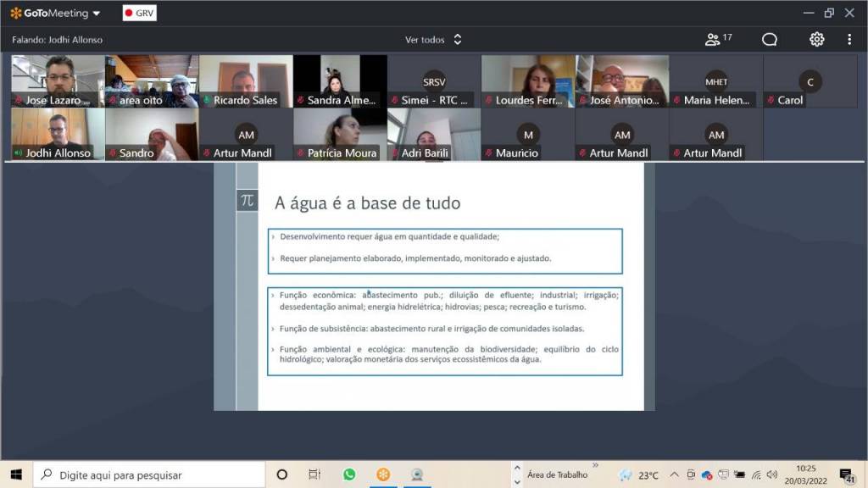Select Patrícia Moura's video tile
Viewport: 868px width, 488px height.
(x=340, y=134)
